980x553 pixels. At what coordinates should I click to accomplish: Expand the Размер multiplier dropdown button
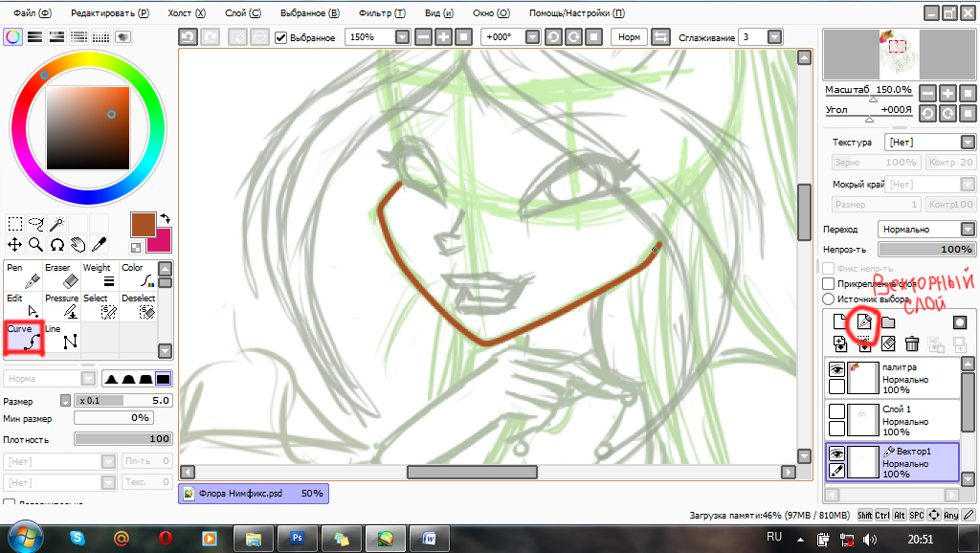65,401
